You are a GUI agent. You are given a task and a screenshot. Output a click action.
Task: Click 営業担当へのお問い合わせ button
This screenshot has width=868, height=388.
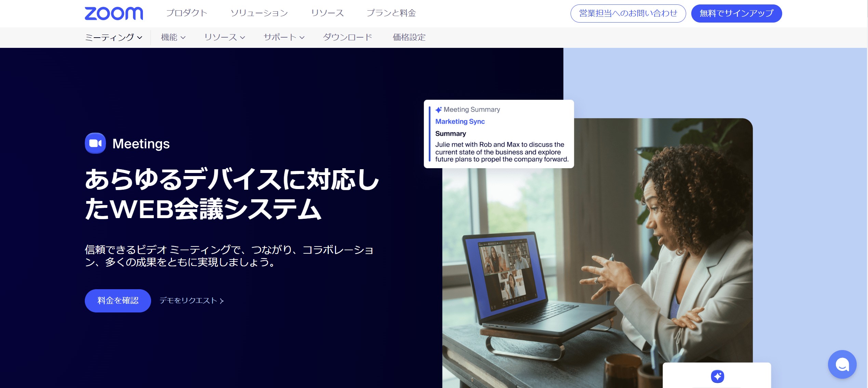click(628, 13)
